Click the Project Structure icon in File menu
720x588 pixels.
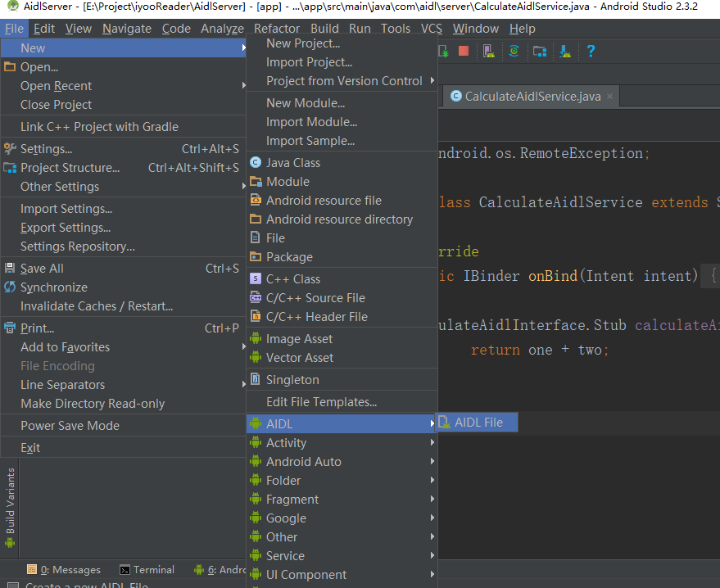coord(10,168)
